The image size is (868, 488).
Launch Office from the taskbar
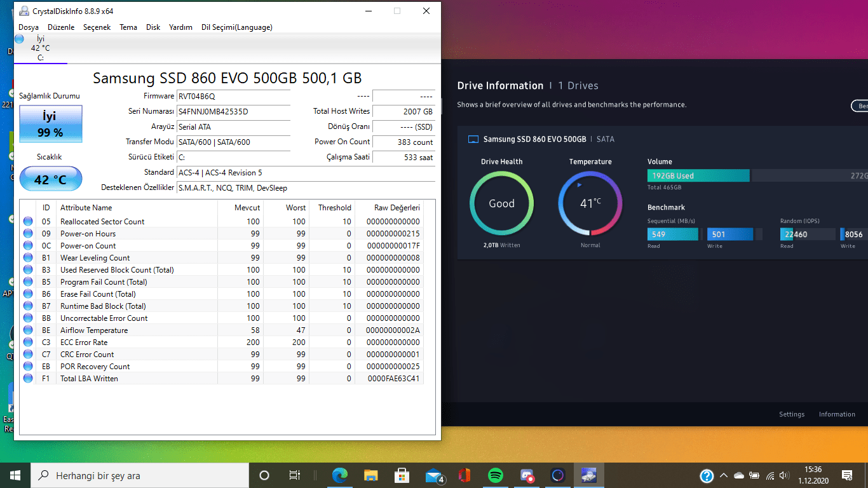(x=464, y=475)
